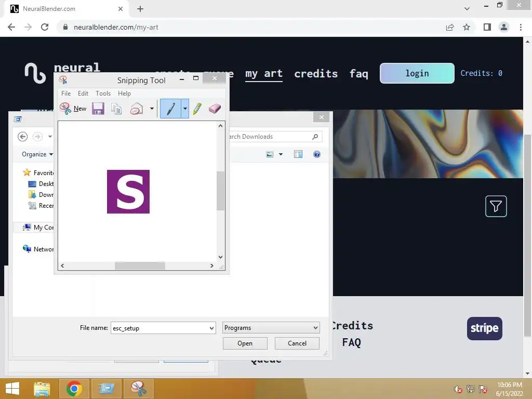The width and height of the screenshot is (532, 399).
Task: Bookmark this page with the star icon
Action: click(467, 27)
